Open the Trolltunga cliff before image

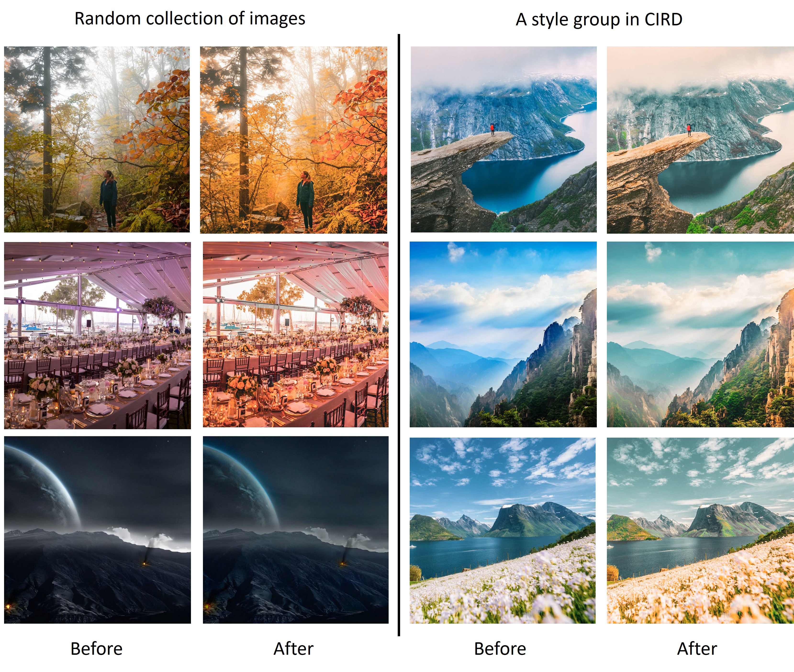point(503,139)
